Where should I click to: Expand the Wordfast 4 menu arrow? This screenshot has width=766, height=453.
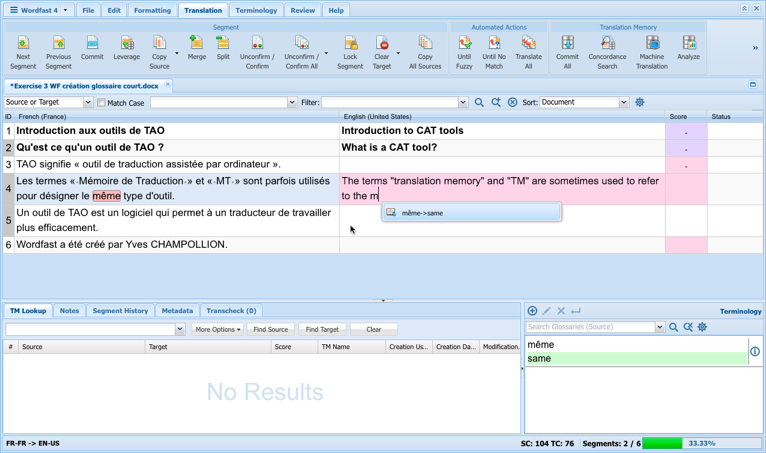pyautogui.click(x=65, y=10)
